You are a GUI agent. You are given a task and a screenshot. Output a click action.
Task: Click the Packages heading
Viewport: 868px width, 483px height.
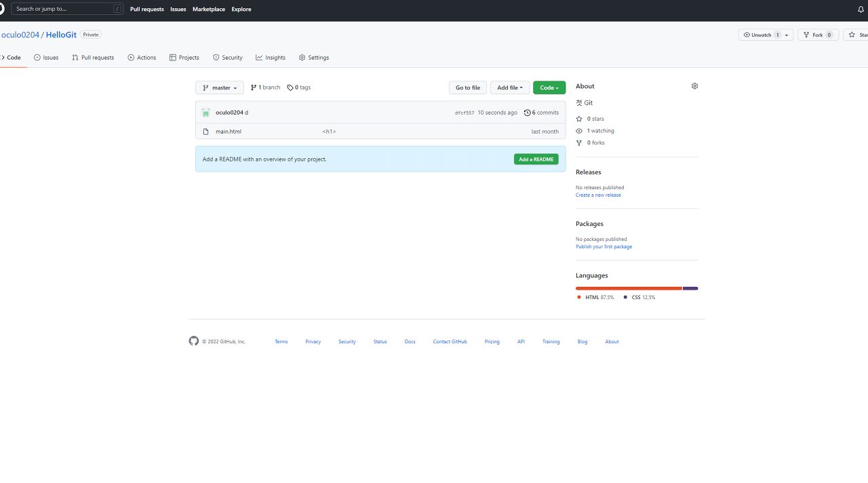point(589,224)
